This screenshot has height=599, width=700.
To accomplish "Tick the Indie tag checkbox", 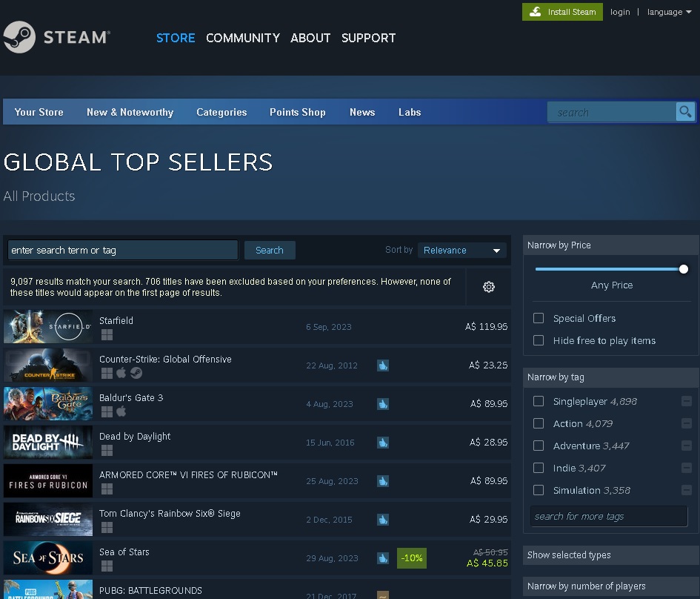I will [x=539, y=468].
